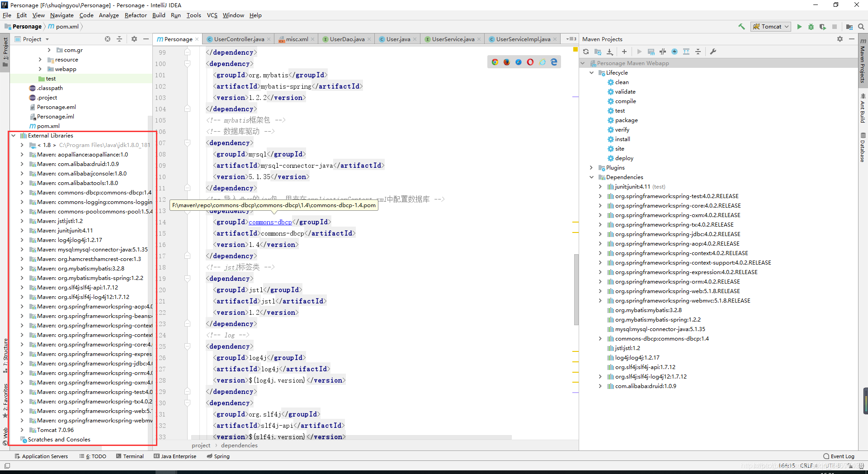Image resolution: width=868 pixels, height=474 pixels.
Task: Click Add Maven Projects plus icon
Action: click(x=624, y=52)
